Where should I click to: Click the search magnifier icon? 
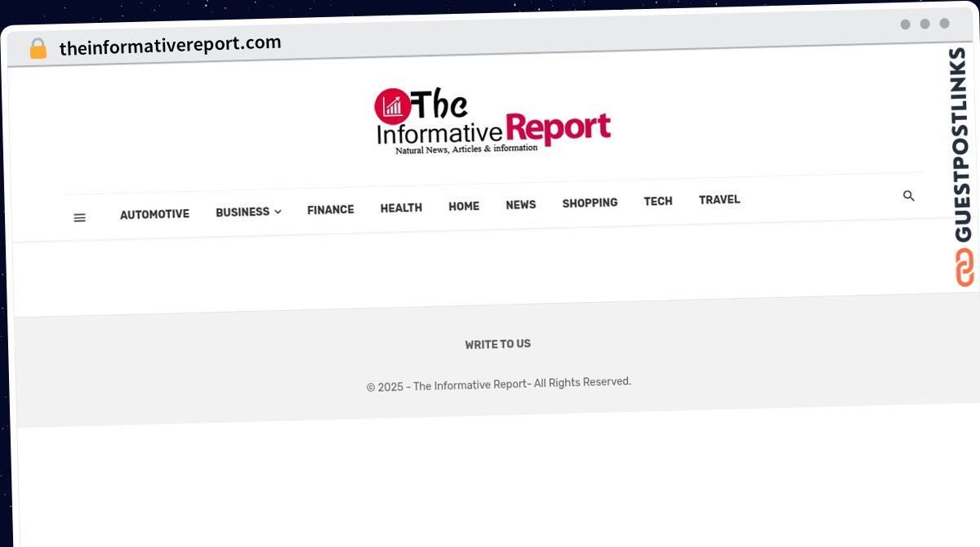[908, 196]
